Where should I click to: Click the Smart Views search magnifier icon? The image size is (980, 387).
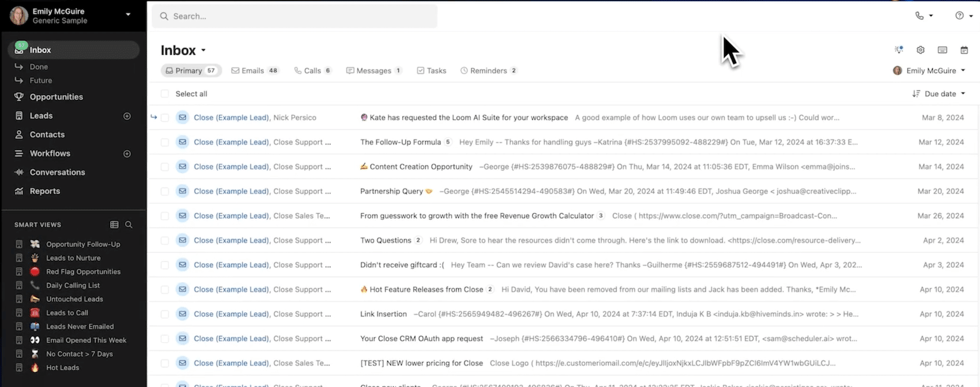point(129,225)
